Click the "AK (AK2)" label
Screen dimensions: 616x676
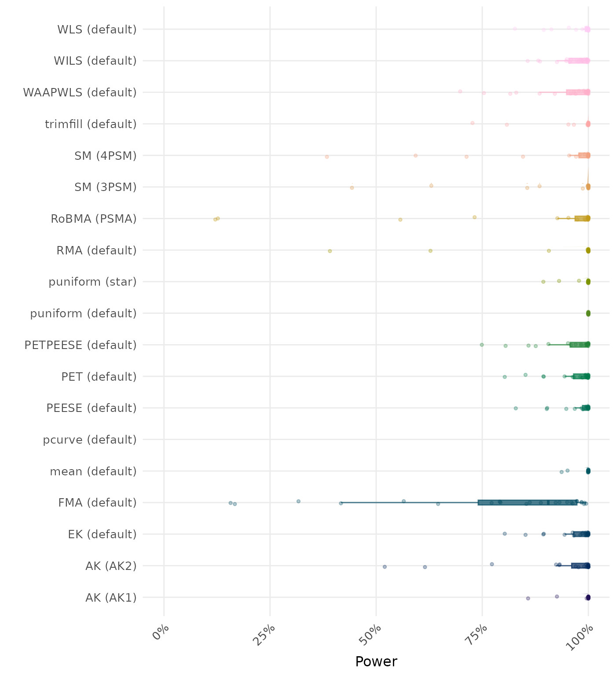[x=111, y=566]
